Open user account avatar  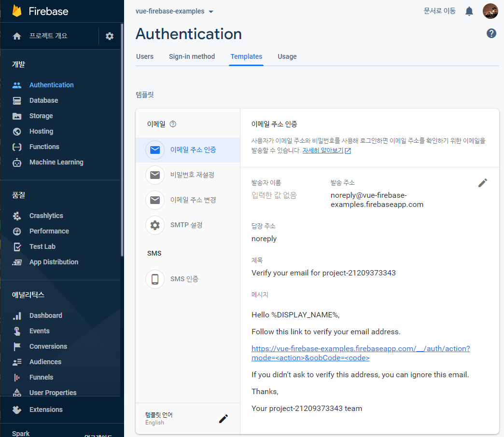(490, 11)
